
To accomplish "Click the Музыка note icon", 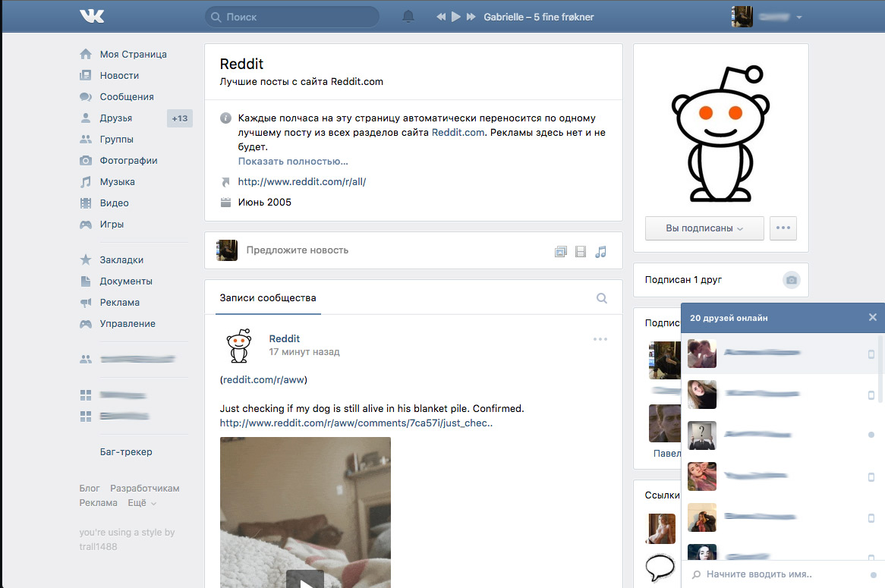I will pyautogui.click(x=86, y=181).
